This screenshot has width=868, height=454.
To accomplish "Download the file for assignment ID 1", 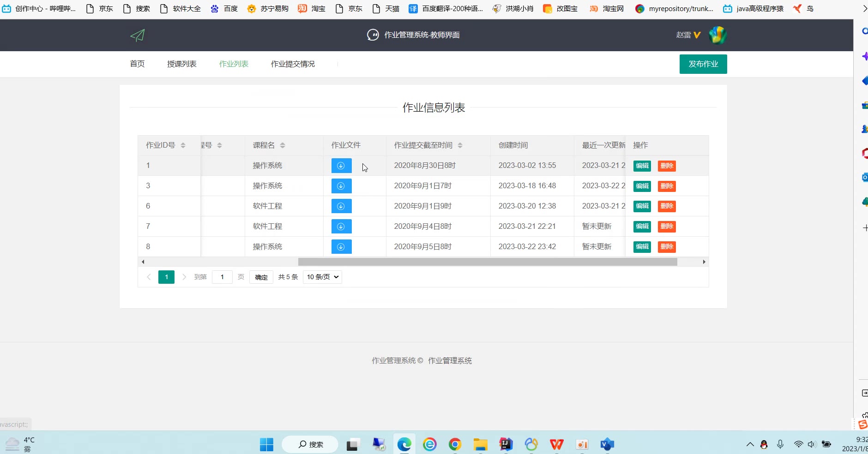I will point(341,166).
